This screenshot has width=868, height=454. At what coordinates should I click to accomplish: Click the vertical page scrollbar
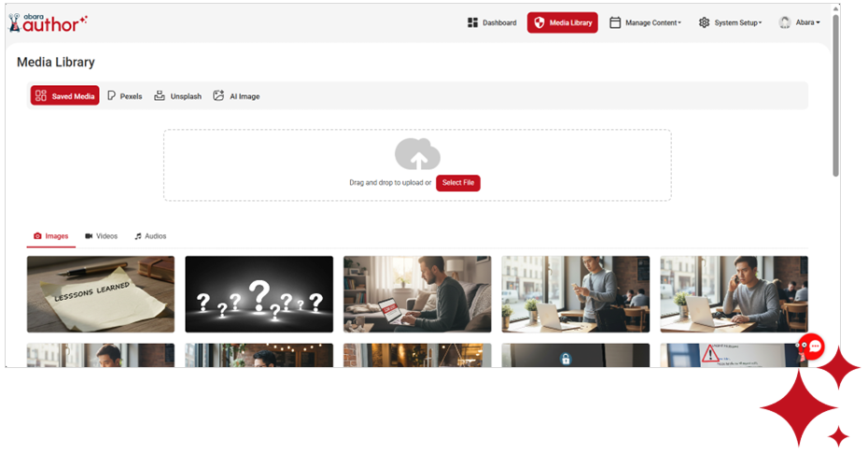[x=835, y=93]
